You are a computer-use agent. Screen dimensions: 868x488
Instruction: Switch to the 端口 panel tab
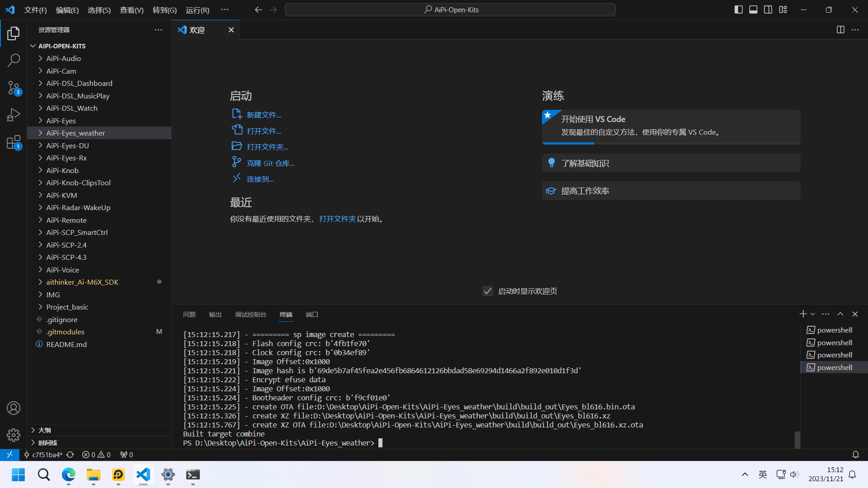[x=312, y=314]
